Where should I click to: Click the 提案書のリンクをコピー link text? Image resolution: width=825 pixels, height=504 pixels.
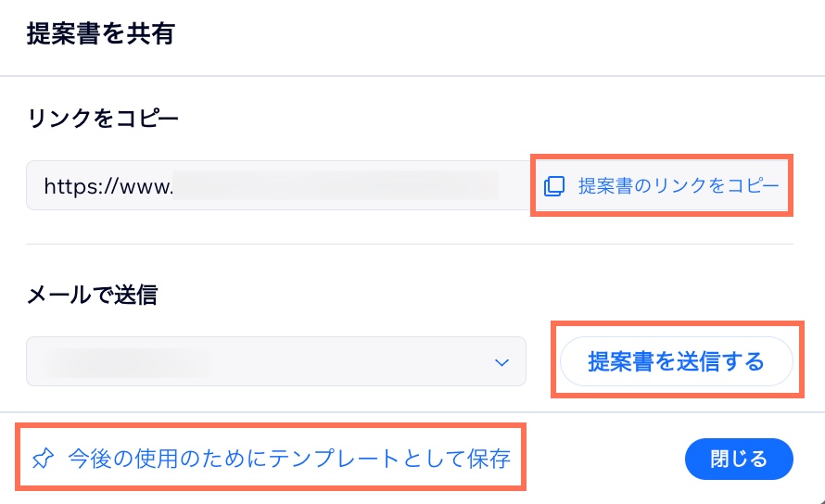click(679, 185)
